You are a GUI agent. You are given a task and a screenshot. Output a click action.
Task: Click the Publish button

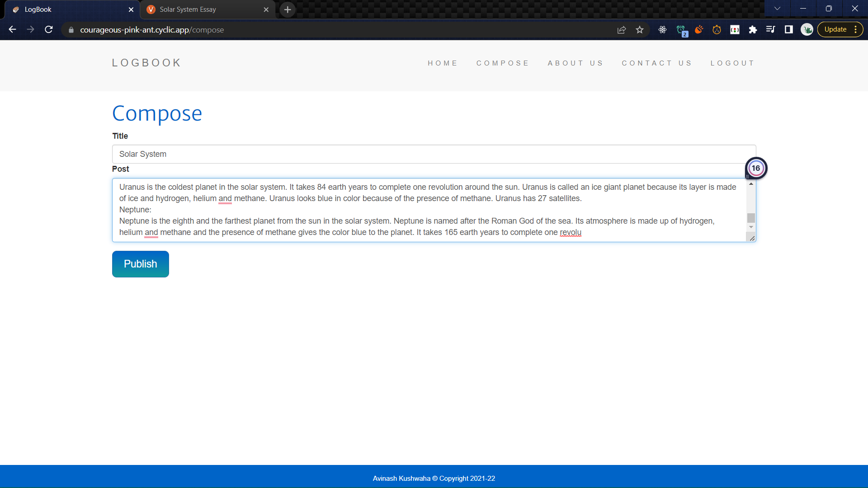coord(140,264)
